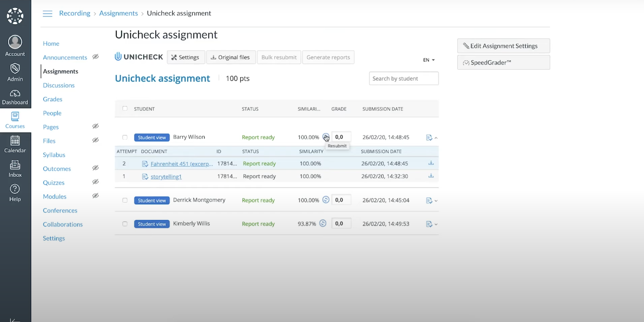
Task: Expand Derrick Montgomery's submission details
Action: coord(437,201)
